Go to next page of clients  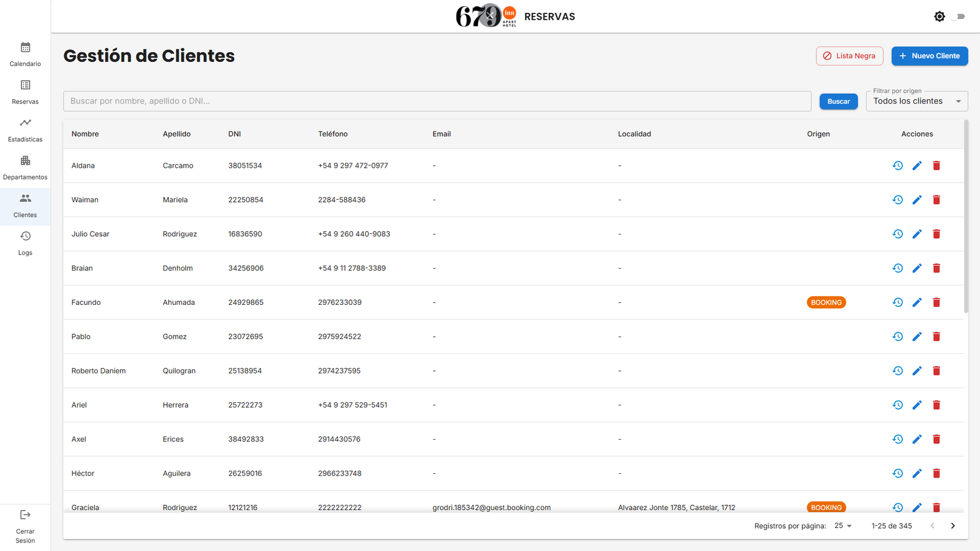point(952,526)
